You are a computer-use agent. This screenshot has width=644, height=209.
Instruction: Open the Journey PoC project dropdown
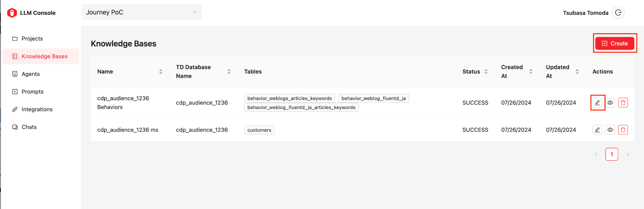coord(142,12)
